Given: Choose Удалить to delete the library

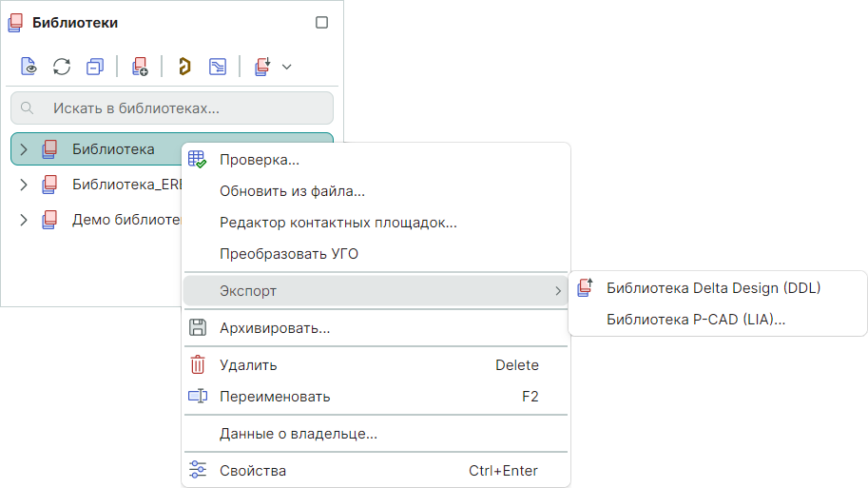Looking at the screenshot, I should click(x=248, y=365).
